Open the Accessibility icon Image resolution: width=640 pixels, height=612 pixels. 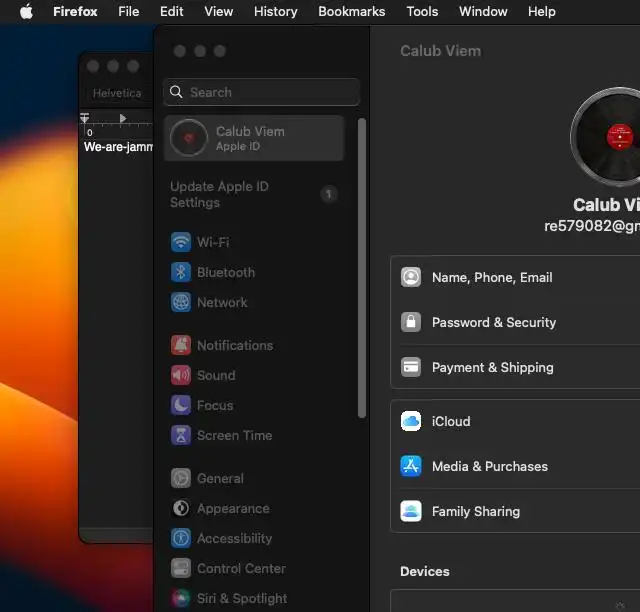pyautogui.click(x=181, y=539)
